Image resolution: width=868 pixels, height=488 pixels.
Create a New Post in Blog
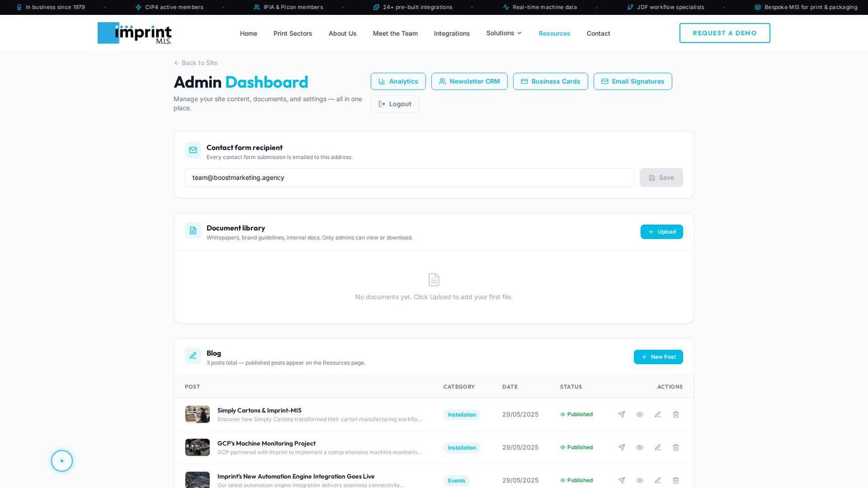pos(658,357)
